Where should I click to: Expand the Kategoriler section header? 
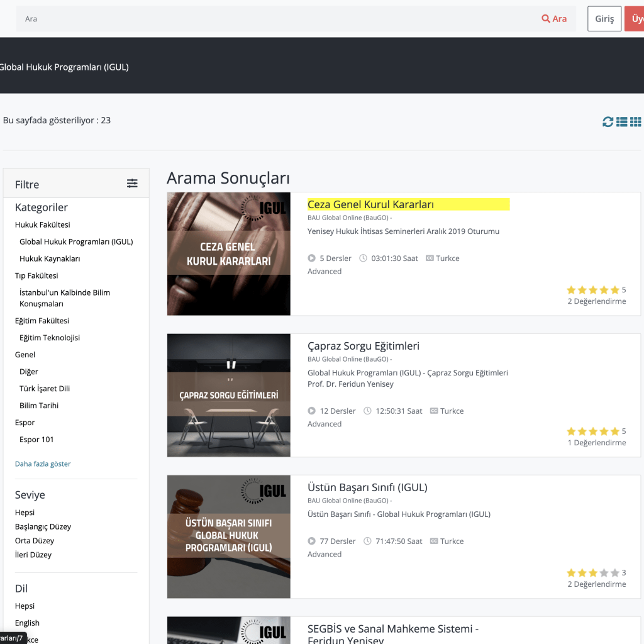pos(40,207)
